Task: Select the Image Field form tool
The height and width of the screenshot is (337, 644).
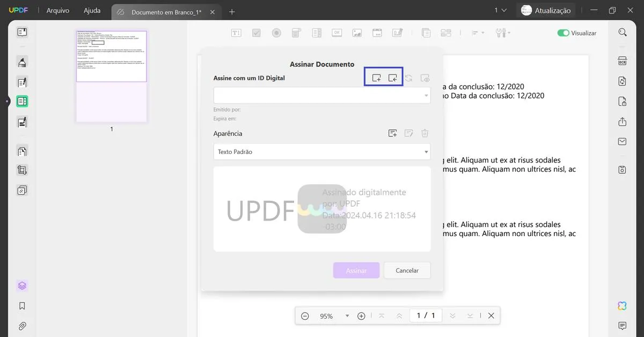Action: click(357, 33)
